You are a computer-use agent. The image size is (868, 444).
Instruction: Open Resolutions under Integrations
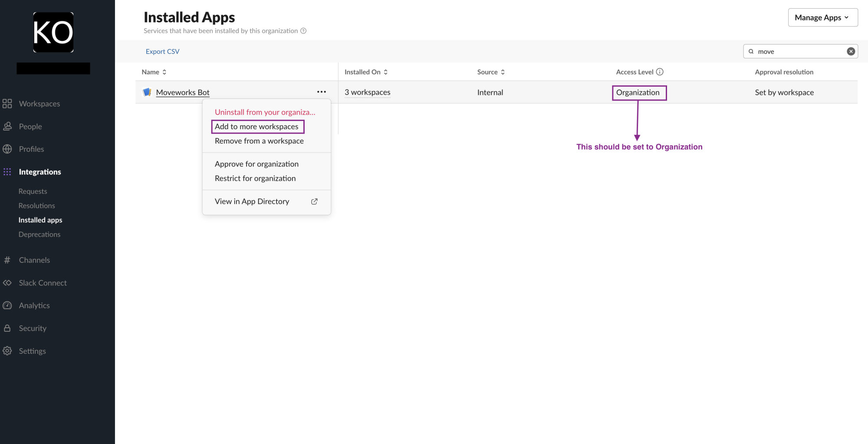[x=36, y=206]
